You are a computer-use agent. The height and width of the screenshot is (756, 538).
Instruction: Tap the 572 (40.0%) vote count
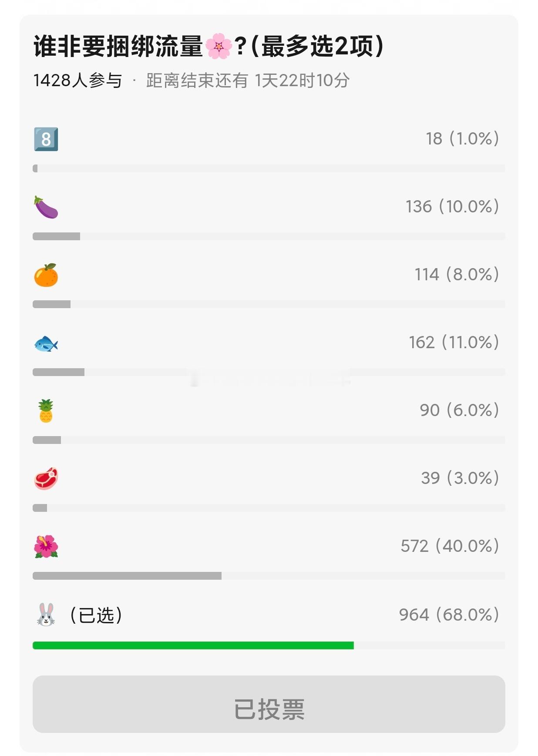450,546
